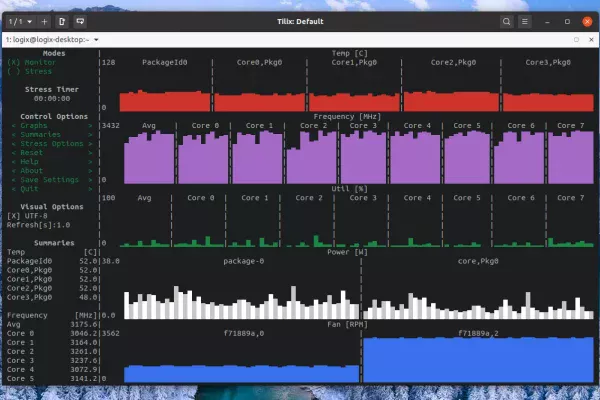Add terminal to the right icon
Image resolution: width=600 pixels, height=400 pixels.
pyautogui.click(x=62, y=22)
